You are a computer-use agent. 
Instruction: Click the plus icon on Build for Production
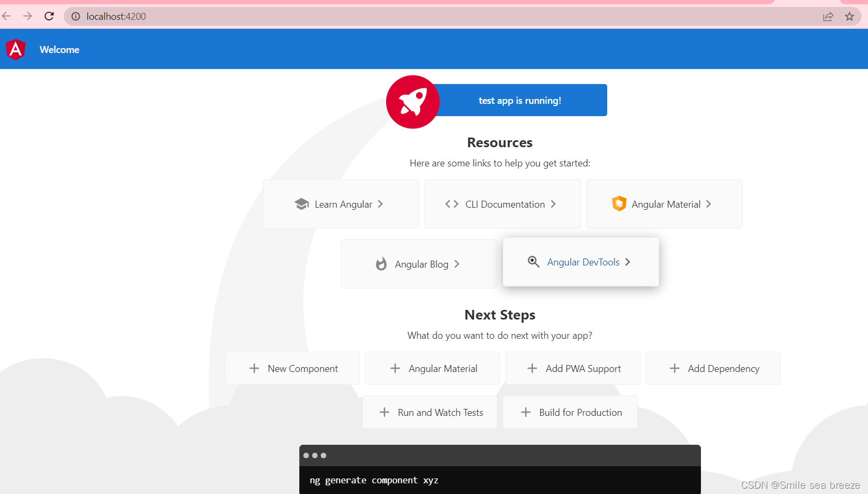pos(526,412)
